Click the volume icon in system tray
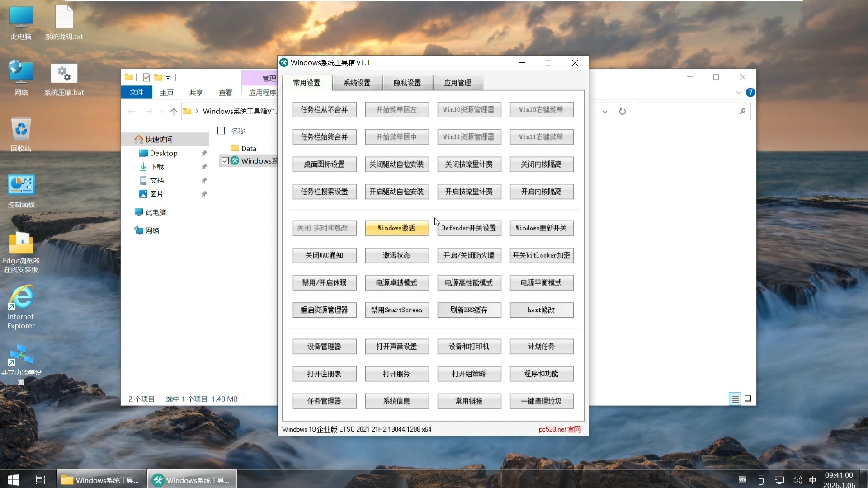The height and width of the screenshot is (488, 868). click(x=797, y=480)
